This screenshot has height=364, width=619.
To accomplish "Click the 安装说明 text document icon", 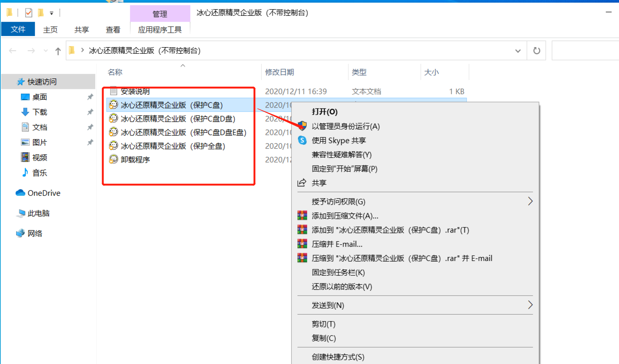I will pyautogui.click(x=114, y=91).
